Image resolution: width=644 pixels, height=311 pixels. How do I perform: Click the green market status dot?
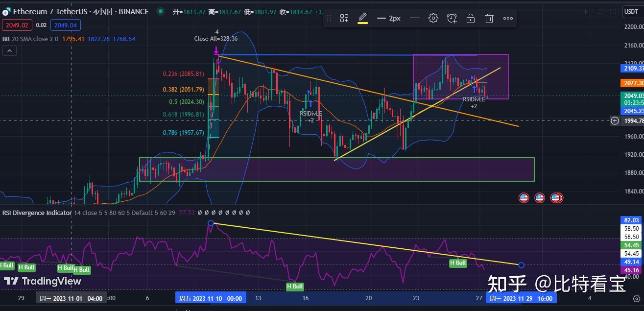(x=161, y=11)
